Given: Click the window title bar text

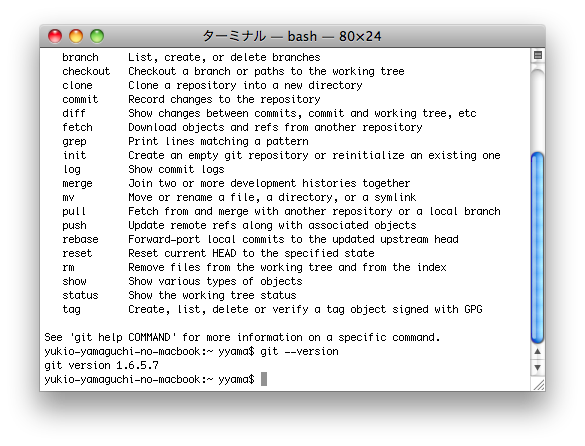Looking at the screenshot, I should [x=292, y=36].
